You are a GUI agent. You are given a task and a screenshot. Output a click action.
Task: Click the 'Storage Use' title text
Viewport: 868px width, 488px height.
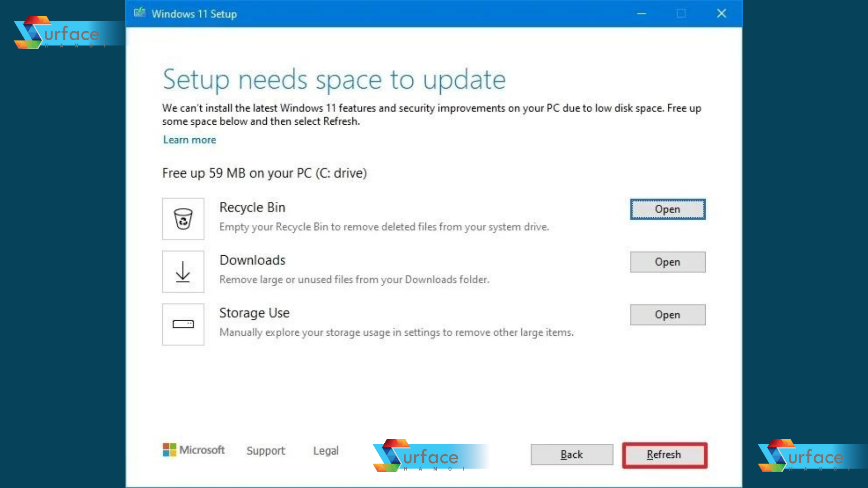click(x=254, y=313)
